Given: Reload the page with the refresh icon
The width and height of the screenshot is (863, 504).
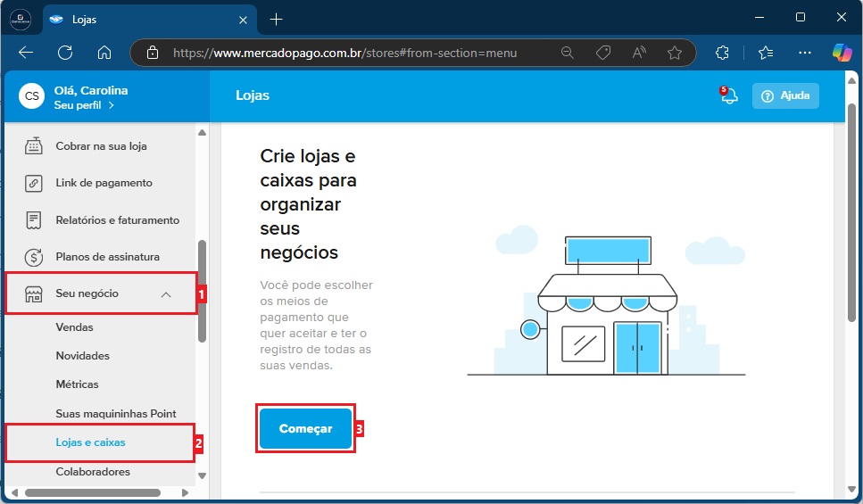Looking at the screenshot, I should coord(65,53).
